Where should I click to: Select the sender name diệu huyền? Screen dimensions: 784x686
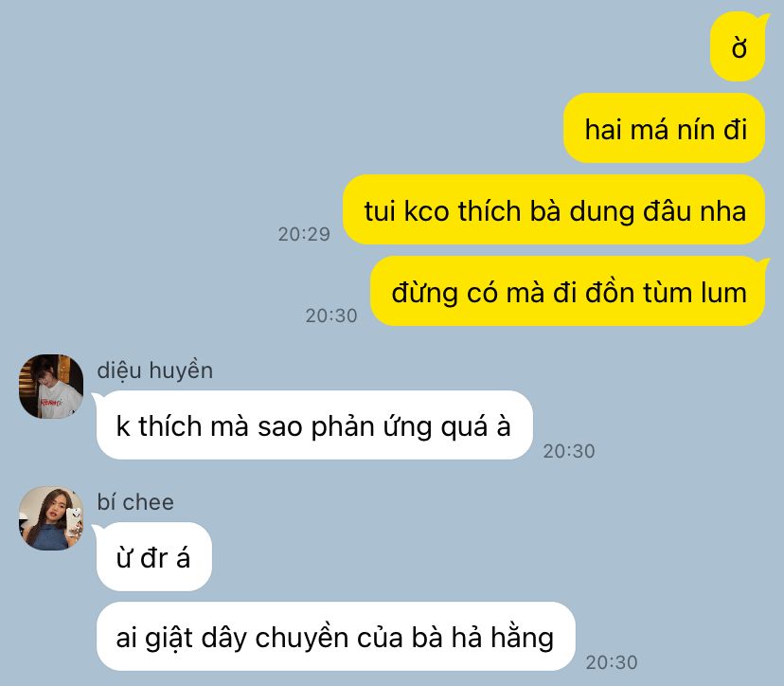tap(155, 370)
